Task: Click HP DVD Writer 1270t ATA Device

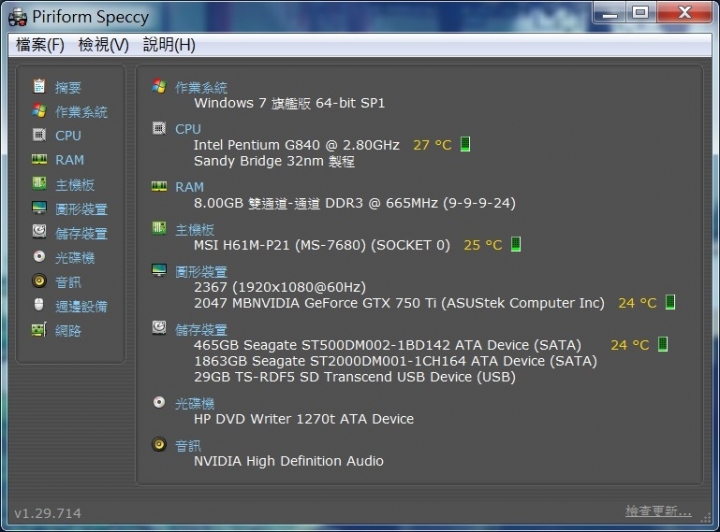Action: (304, 419)
